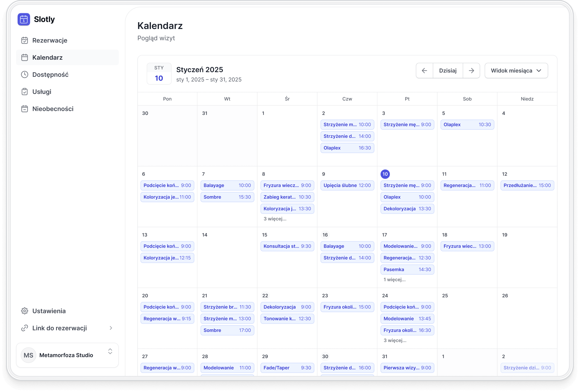Open the Rezerwacje sidebar item

pyautogui.click(x=50, y=40)
